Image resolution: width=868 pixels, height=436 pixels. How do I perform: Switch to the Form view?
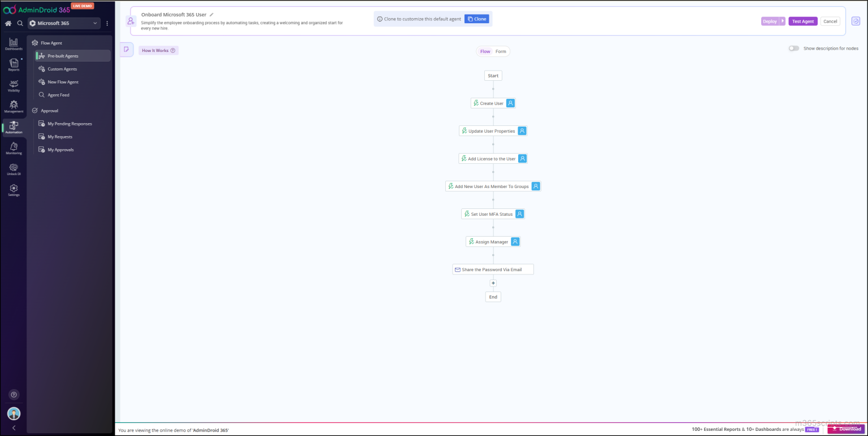(501, 51)
